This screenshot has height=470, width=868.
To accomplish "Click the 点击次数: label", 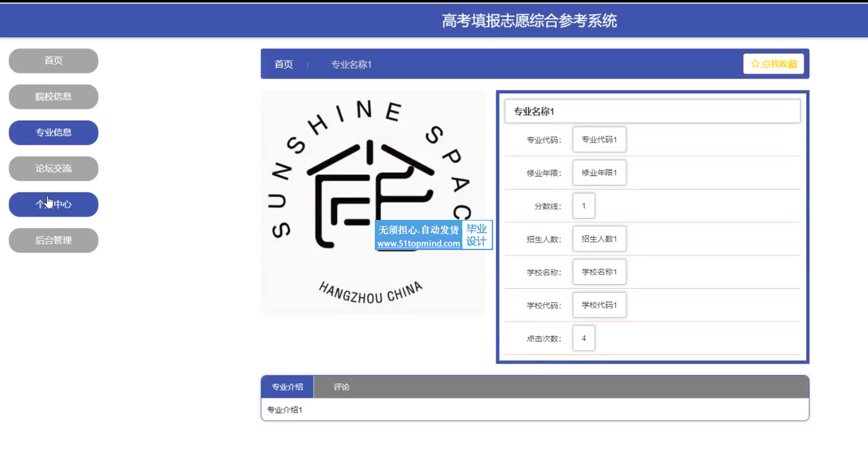I will 544,339.
